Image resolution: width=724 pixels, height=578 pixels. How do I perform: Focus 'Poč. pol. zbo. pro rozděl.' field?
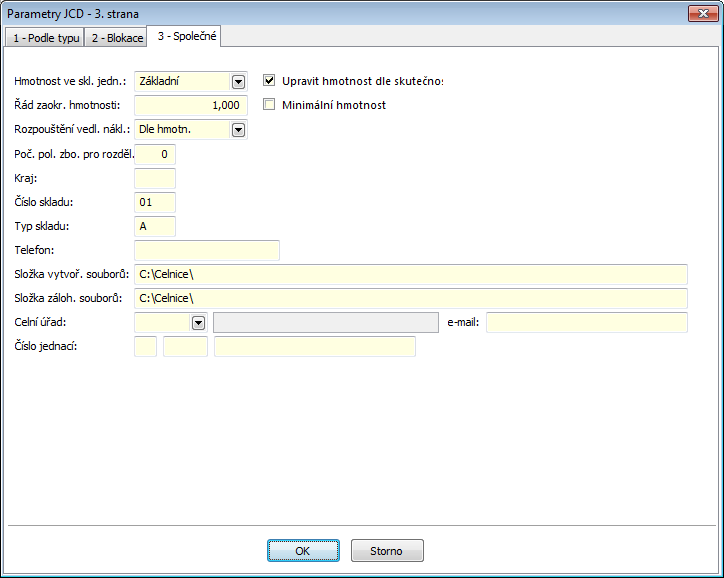point(155,154)
